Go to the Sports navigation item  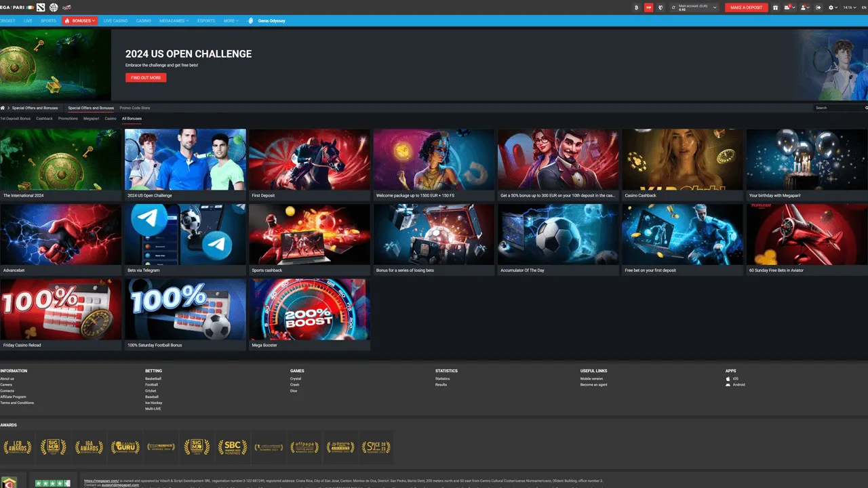(x=48, y=21)
